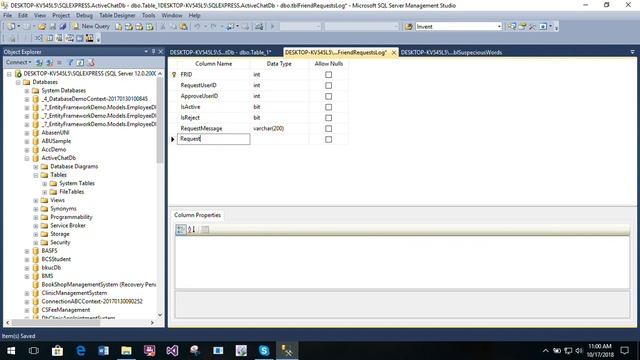
Task: Toggle Allow Nulls for ApproveUserID column
Action: [x=329, y=96]
